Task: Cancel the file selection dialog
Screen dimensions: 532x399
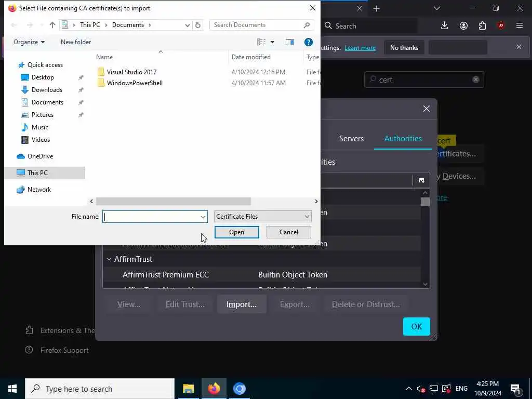Action: tap(289, 232)
